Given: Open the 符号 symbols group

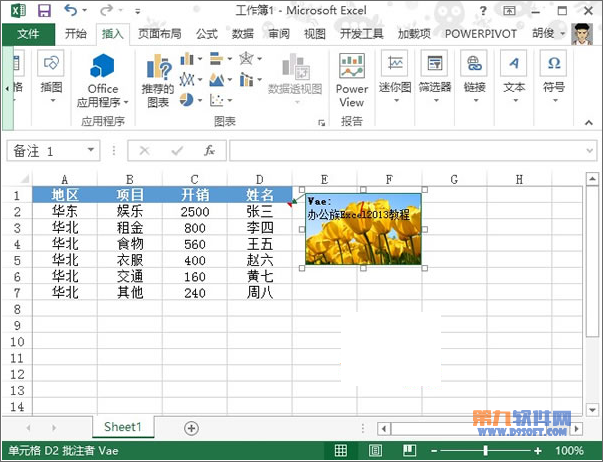Looking at the screenshot, I should pyautogui.click(x=554, y=77).
